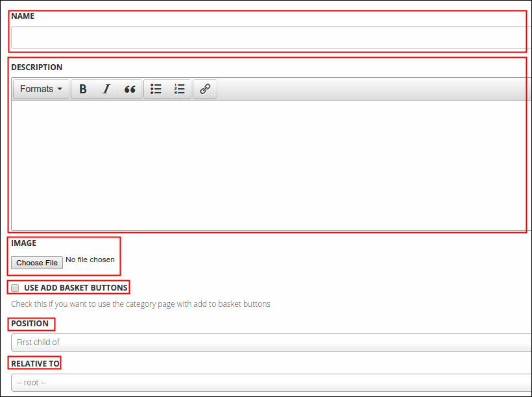The height and width of the screenshot is (397, 532).
Task: Focus the Name input field
Action: pos(271,38)
